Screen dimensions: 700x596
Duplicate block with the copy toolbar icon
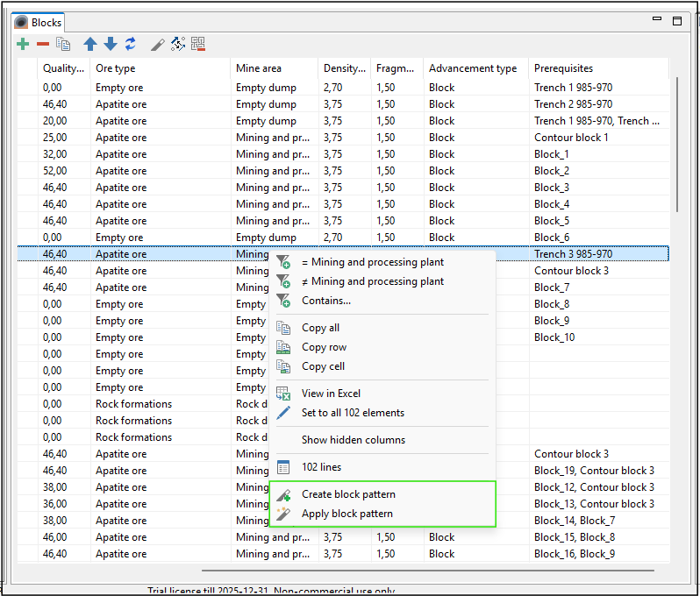click(63, 44)
